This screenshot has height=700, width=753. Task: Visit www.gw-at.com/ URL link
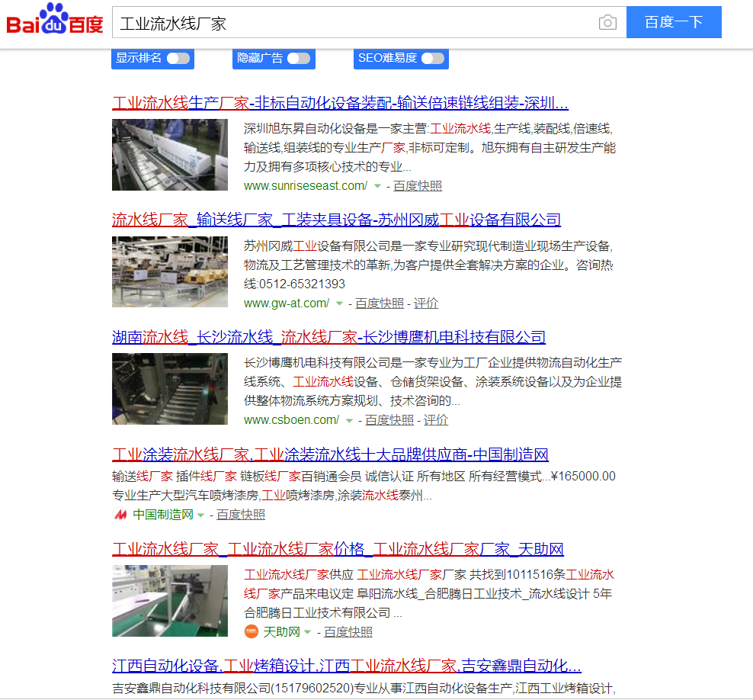(x=287, y=303)
